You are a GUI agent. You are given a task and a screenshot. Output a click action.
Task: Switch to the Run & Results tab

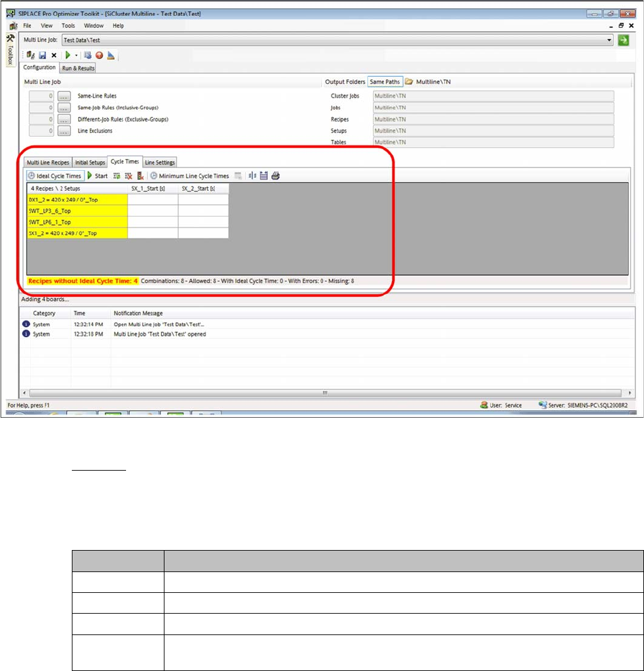tap(78, 68)
